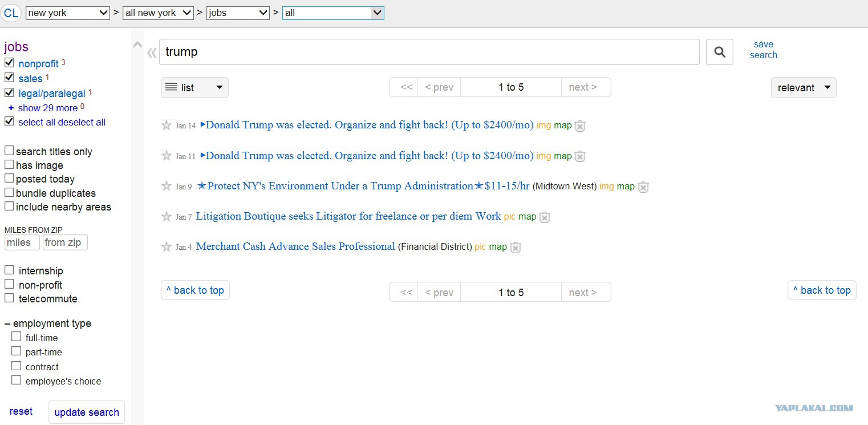
Task: Click the magnifying glass search button
Action: tap(720, 52)
